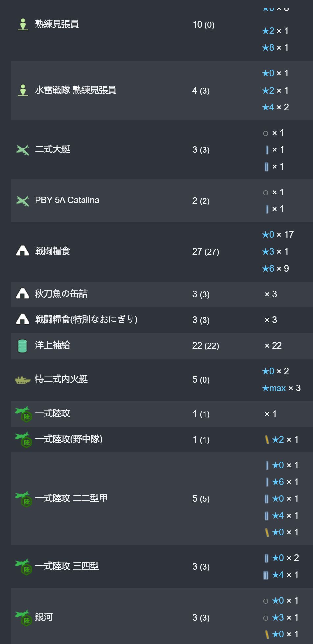The width and height of the screenshot is (313, 644).
Task: Click the ★4 × 2 entry for 水雷戦隊 熟練見張員
Action: 276,107
